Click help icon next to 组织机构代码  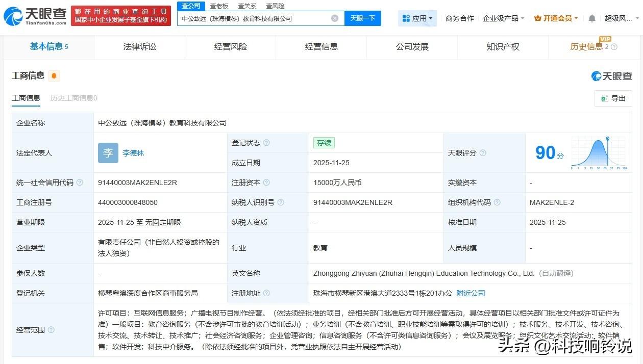[497, 202]
